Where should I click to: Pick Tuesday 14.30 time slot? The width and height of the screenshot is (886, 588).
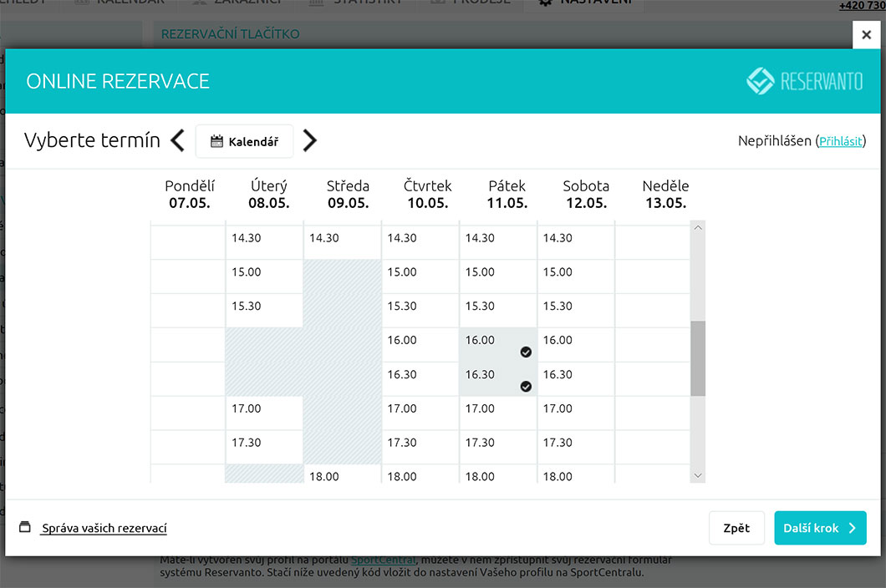[264, 241]
